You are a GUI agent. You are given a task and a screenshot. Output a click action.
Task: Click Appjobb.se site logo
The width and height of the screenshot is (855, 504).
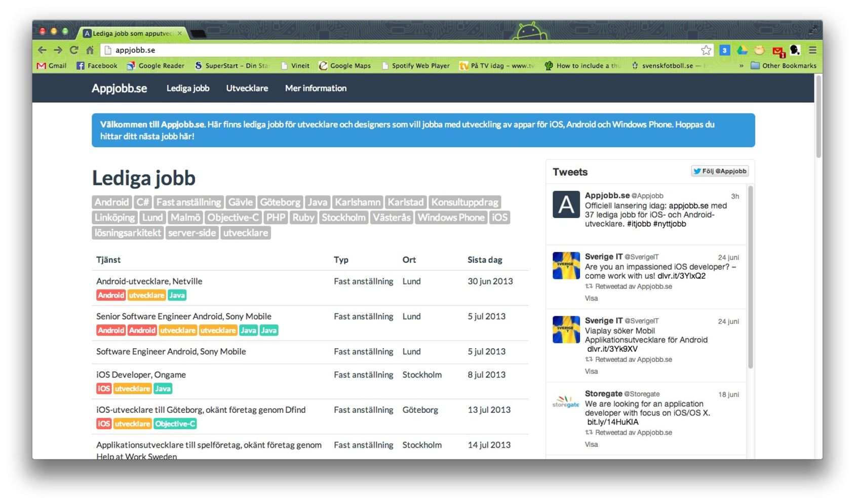(x=120, y=88)
